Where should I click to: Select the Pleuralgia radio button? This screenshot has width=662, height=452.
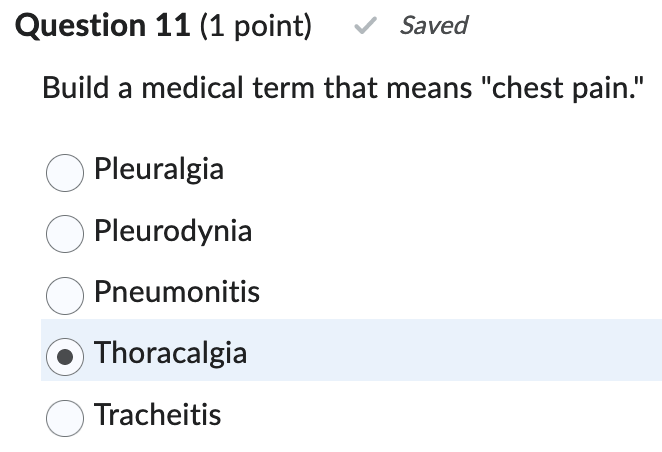(x=65, y=172)
